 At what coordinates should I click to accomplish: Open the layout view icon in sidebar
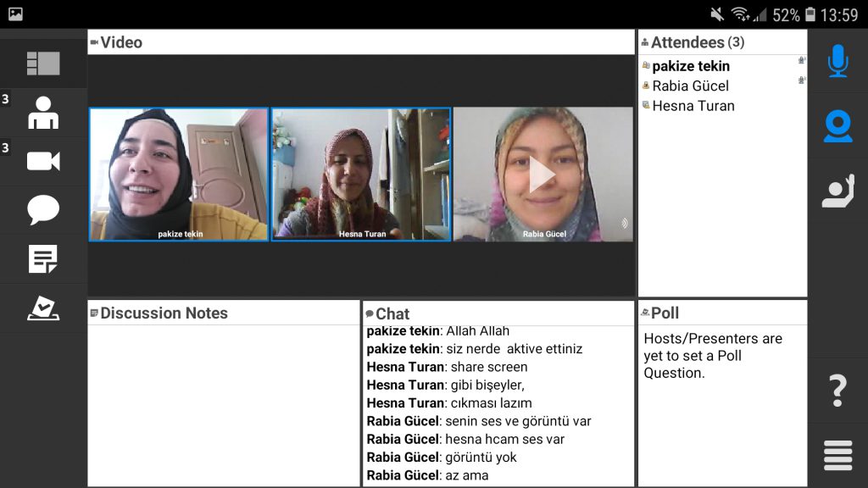[43, 64]
